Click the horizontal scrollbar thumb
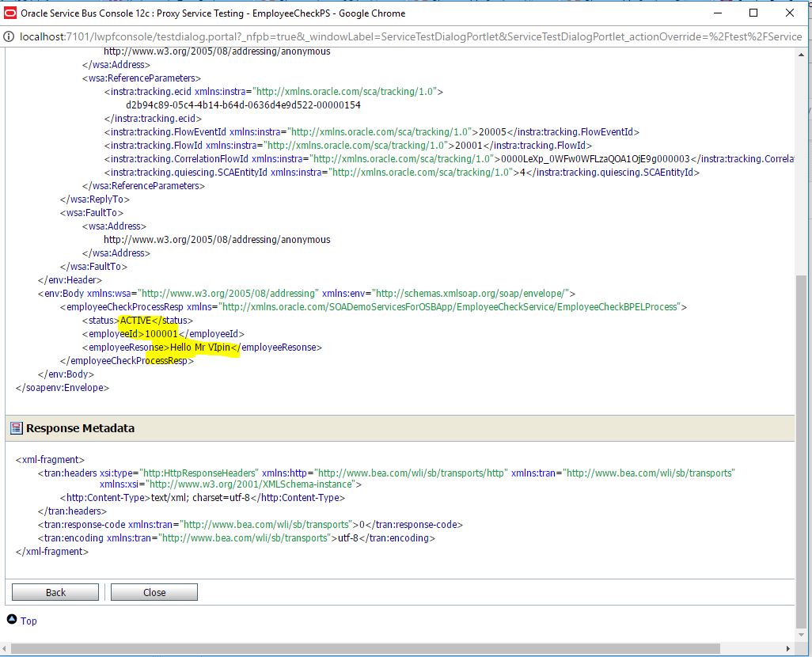Screen dimensions: 812x657 [366, 649]
